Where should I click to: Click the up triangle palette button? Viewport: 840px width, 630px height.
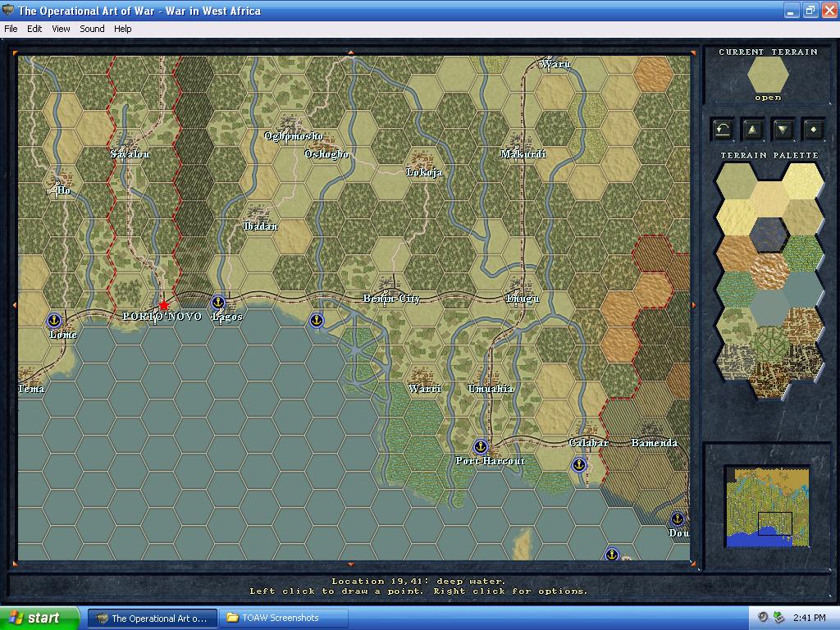753,129
